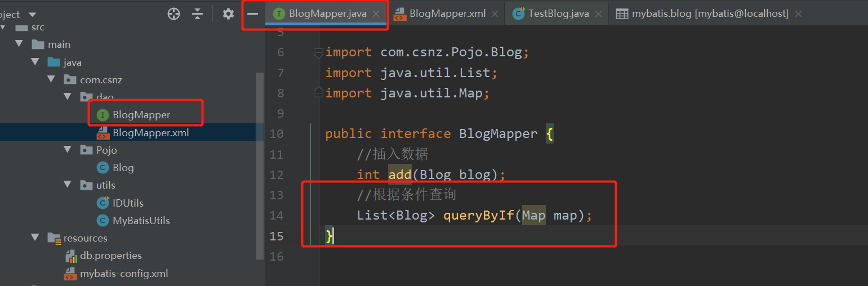This screenshot has height=286, width=868.
Task: Open MyBatisUtils class in tree
Action: coord(141,220)
